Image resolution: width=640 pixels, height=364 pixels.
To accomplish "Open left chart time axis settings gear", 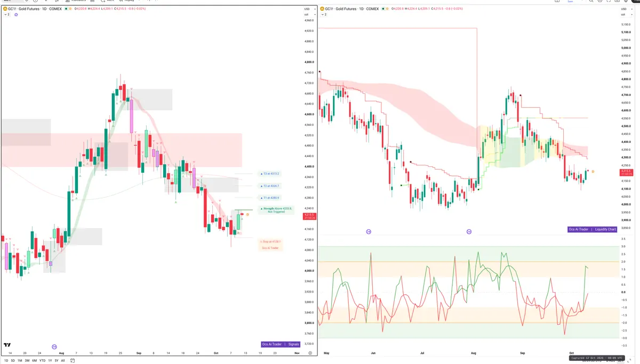I will 310,353.
